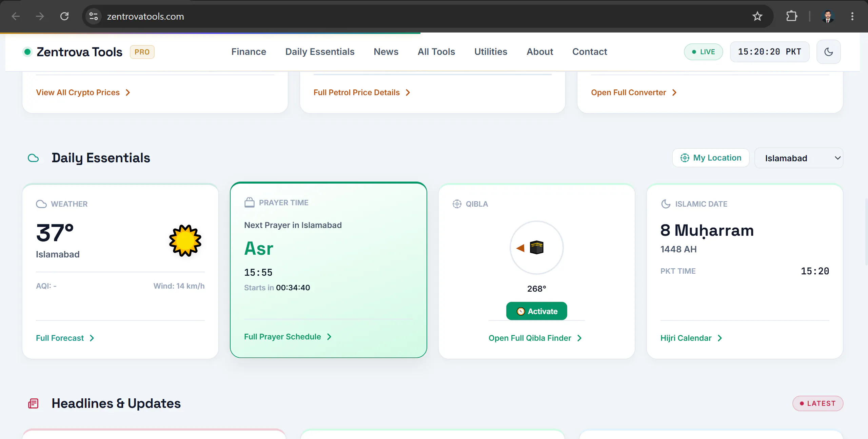Click the AQI value text
Screen dimensions: 868x439
click(46, 286)
